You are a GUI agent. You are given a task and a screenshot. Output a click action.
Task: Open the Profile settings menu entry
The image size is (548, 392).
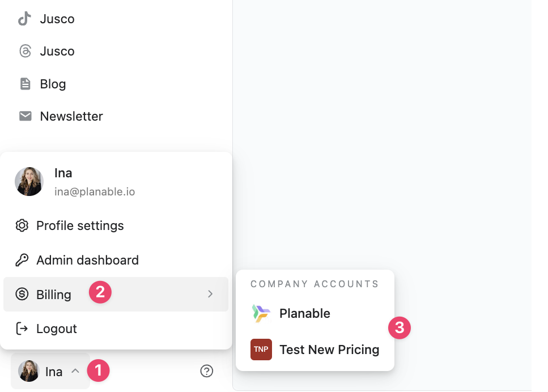click(x=80, y=225)
